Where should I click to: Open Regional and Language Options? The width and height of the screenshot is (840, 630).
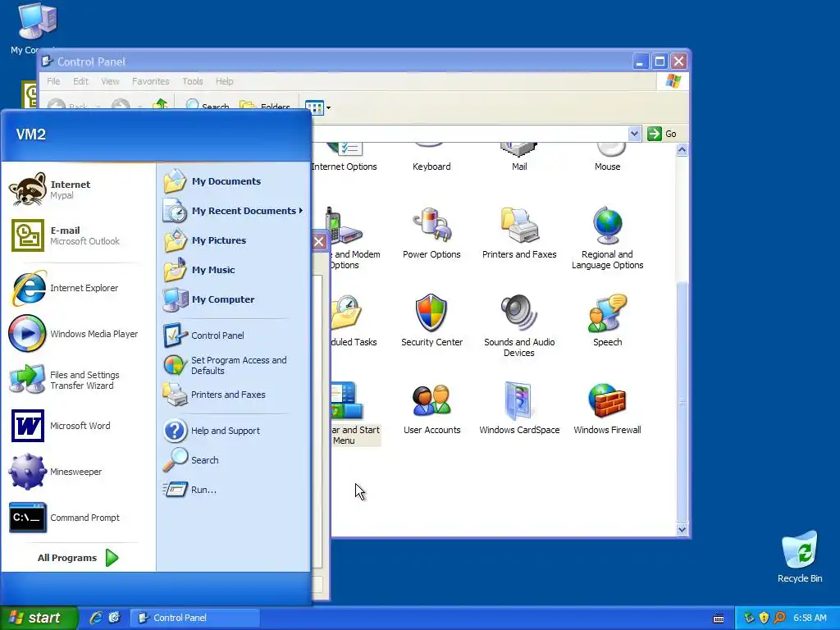coord(607,239)
